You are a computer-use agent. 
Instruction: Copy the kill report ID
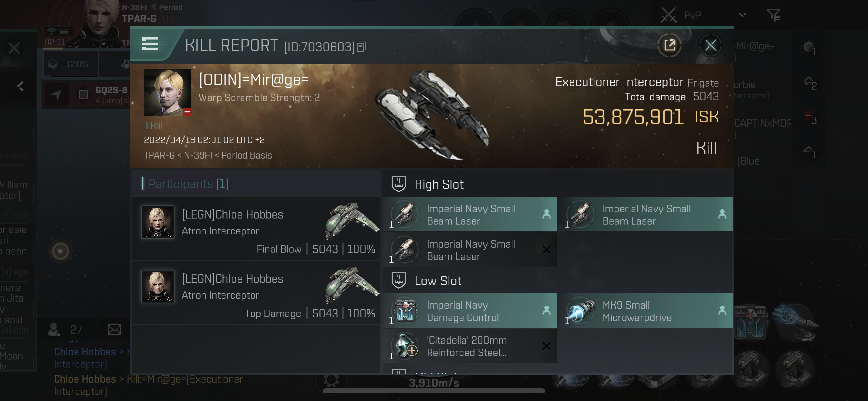pyautogui.click(x=361, y=47)
